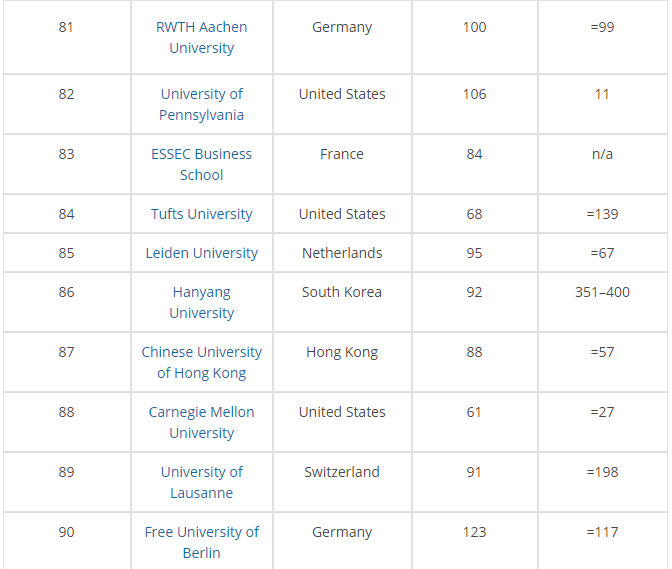The image size is (672, 569).
Task: Click the South Korea country cell
Action: pos(342,292)
